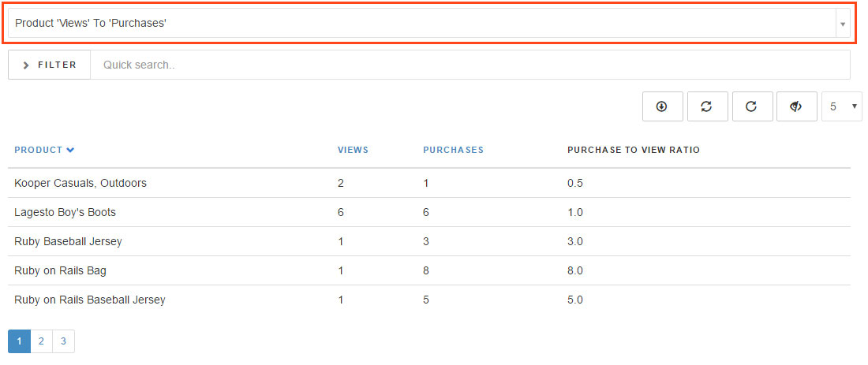Focus the Quick search input field
This screenshot has width=868, height=365.
(470, 65)
